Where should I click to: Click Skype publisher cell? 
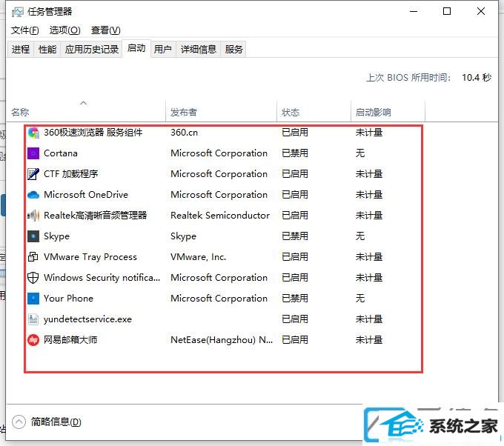pos(183,236)
